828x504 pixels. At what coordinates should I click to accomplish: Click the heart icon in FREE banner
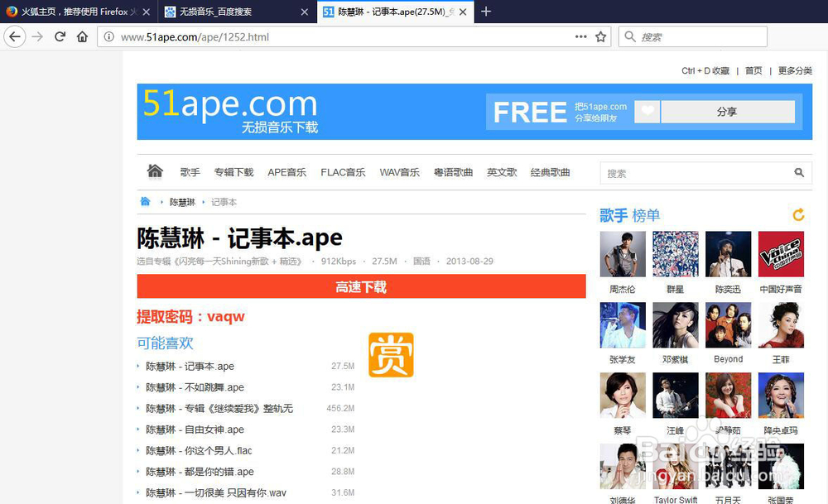[647, 112]
